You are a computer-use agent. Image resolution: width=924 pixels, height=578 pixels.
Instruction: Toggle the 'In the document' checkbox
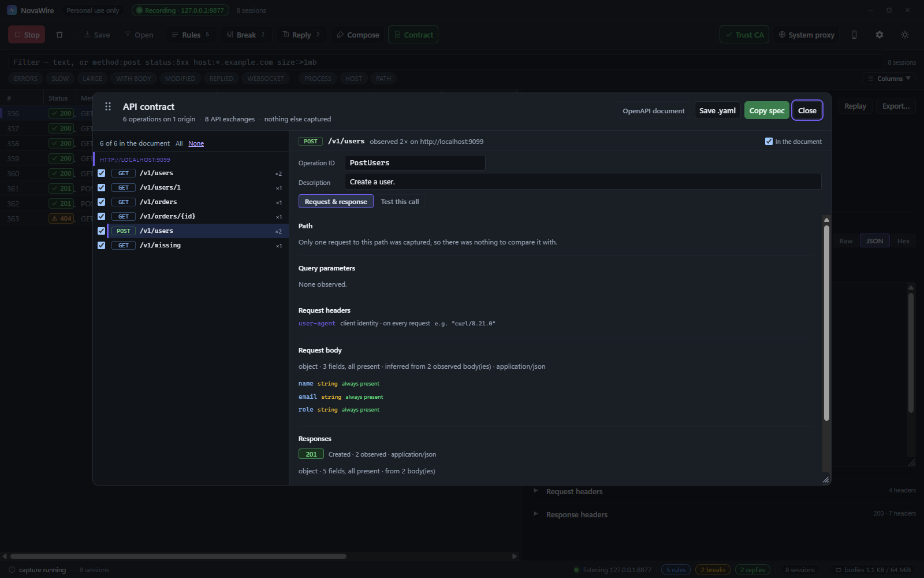tap(769, 141)
